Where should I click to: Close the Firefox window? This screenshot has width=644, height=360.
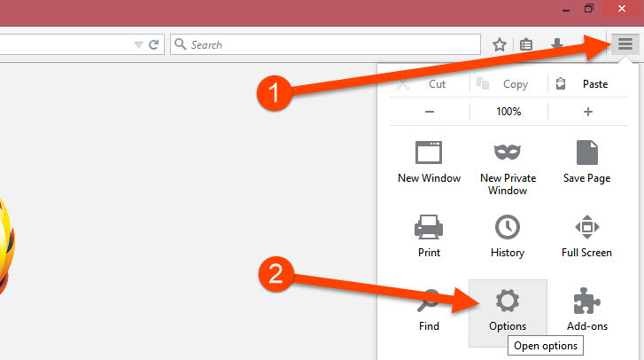(622, 8)
